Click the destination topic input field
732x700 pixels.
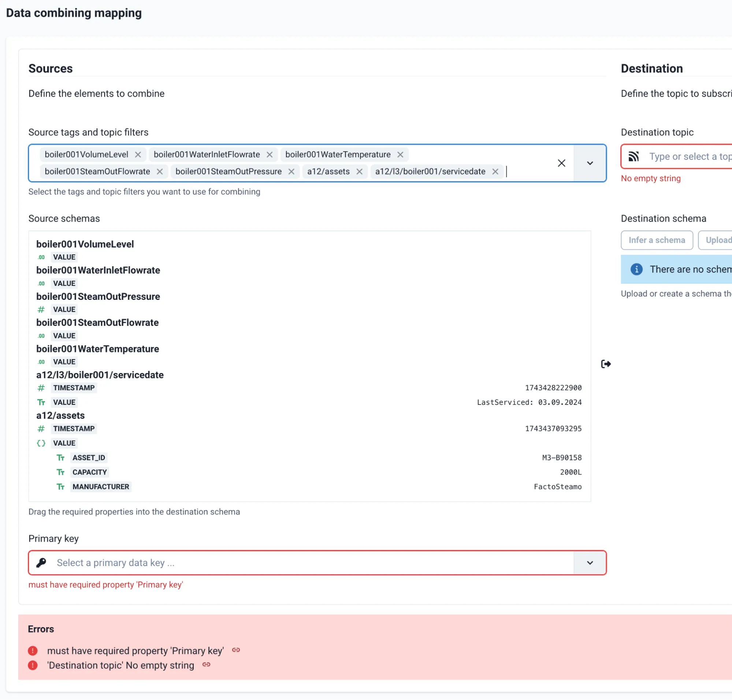coord(690,156)
